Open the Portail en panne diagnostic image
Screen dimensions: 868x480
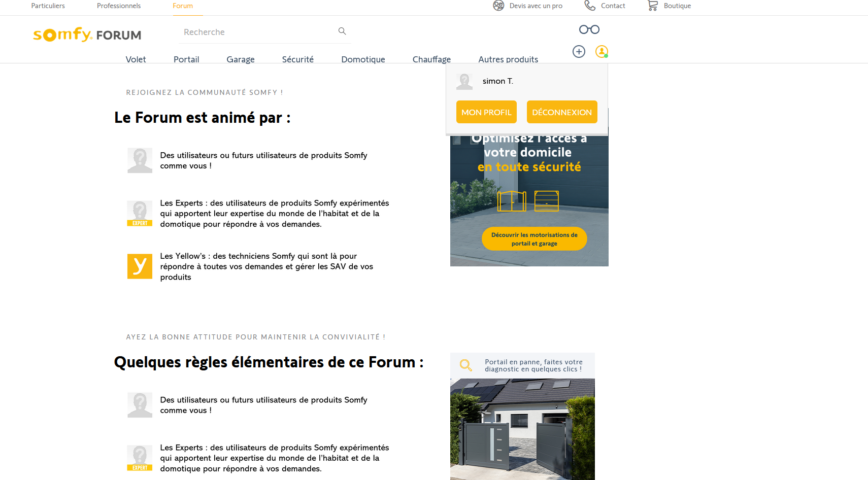coord(522,428)
